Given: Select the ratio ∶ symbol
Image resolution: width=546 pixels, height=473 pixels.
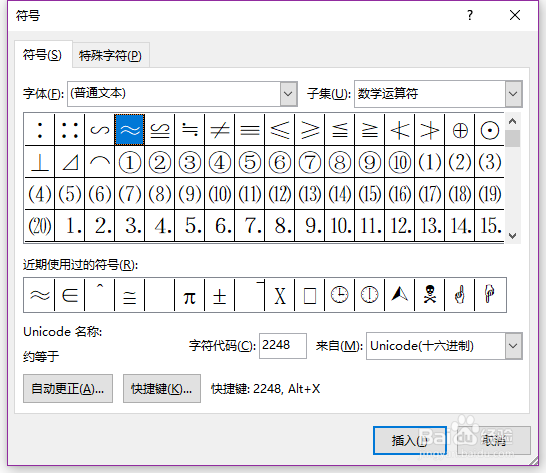Looking at the screenshot, I should (40, 130).
